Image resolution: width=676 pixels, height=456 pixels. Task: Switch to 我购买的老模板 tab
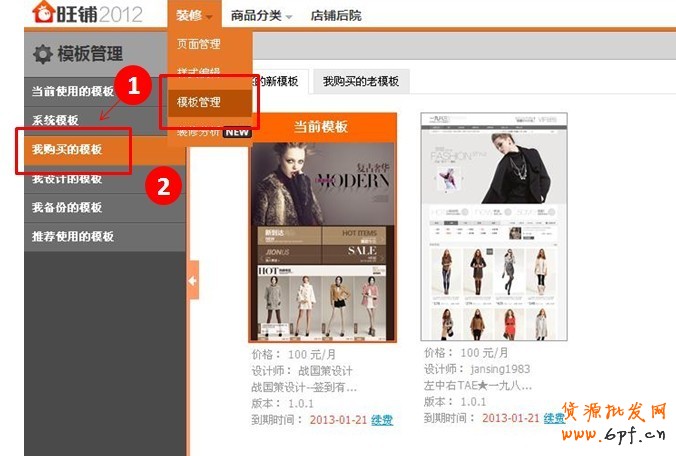coord(360,81)
